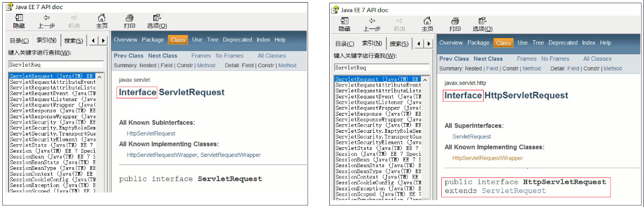Screen dimensions: 644x207
Task: Switch to the Search (搜索) tab in left window
Action: 74,41
